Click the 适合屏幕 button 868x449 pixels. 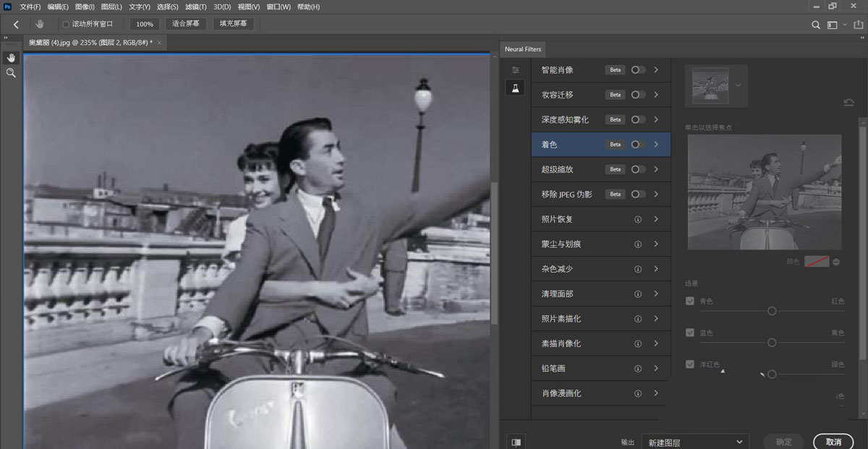(186, 24)
